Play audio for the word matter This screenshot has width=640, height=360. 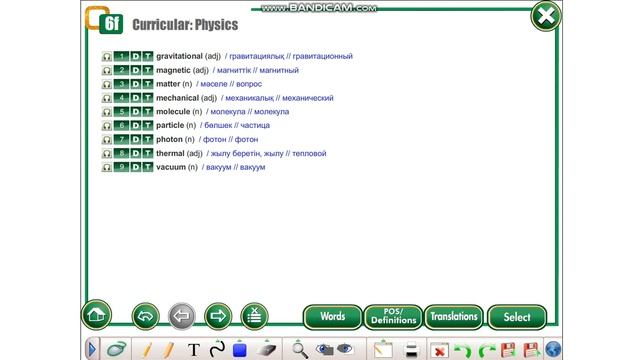coord(107,84)
